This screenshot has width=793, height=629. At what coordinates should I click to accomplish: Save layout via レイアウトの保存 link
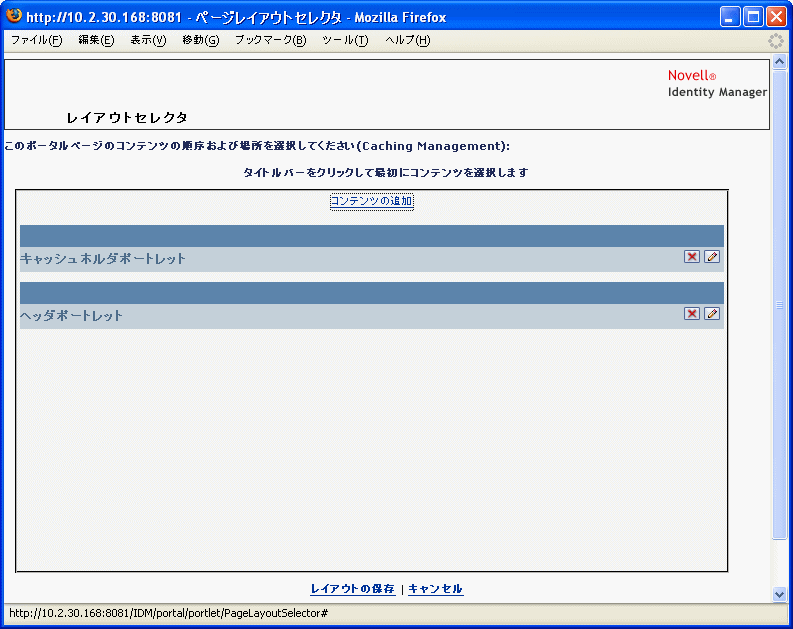[x=353, y=589]
